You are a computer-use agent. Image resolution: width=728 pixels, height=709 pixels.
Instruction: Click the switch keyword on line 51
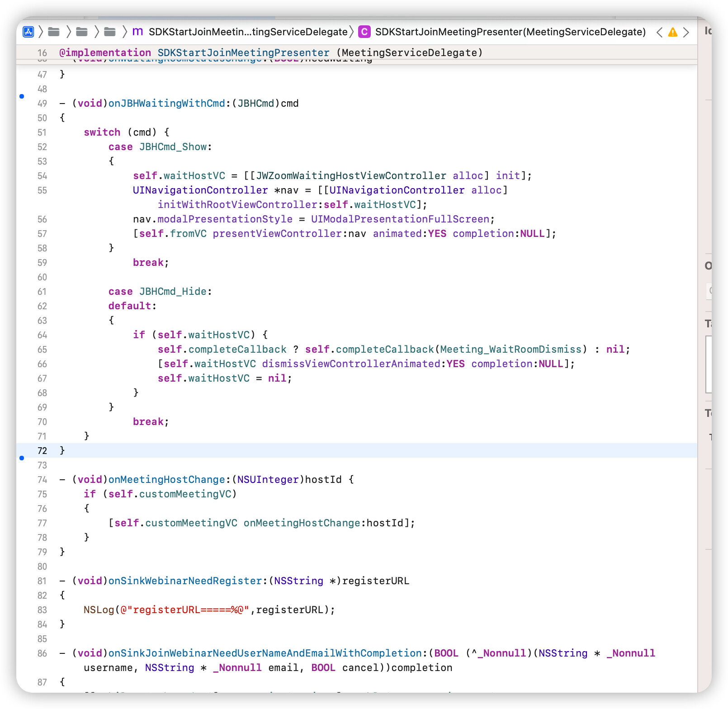102,132
